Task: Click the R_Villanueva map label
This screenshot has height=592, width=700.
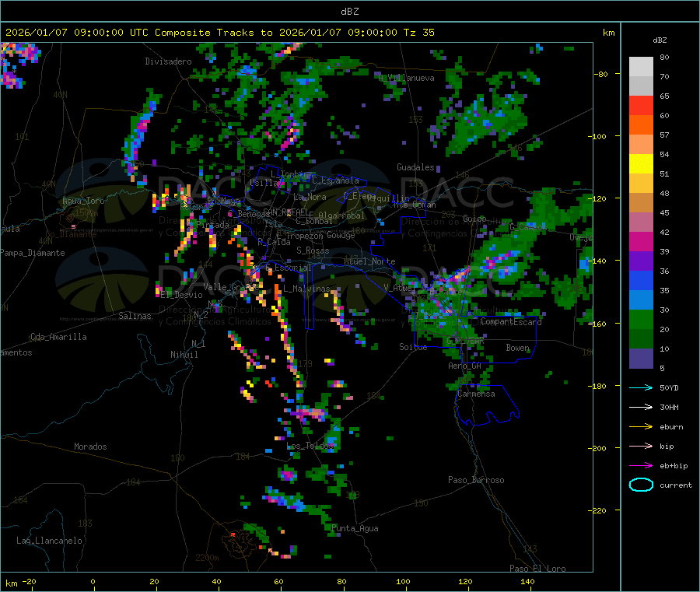Action: [x=406, y=78]
